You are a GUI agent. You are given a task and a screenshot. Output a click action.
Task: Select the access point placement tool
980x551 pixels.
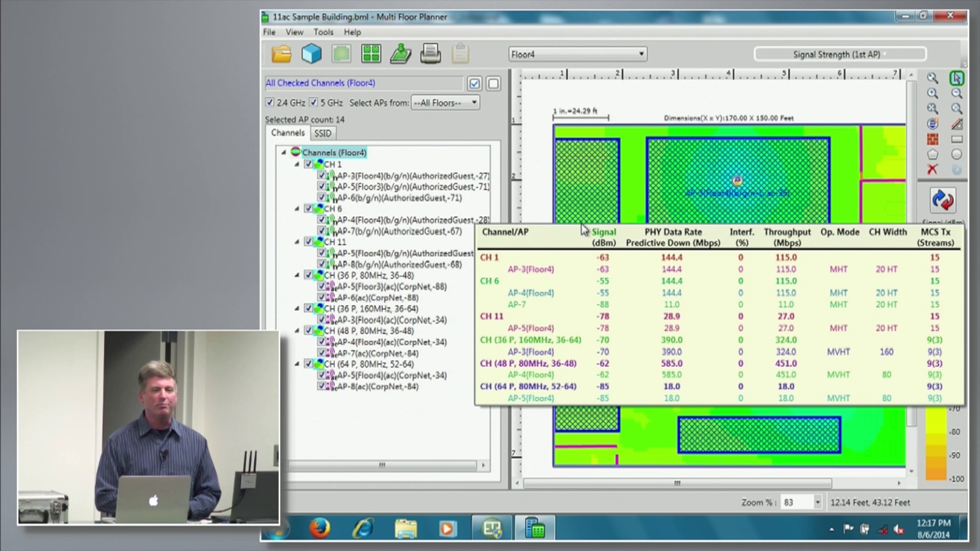coord(932,124)
